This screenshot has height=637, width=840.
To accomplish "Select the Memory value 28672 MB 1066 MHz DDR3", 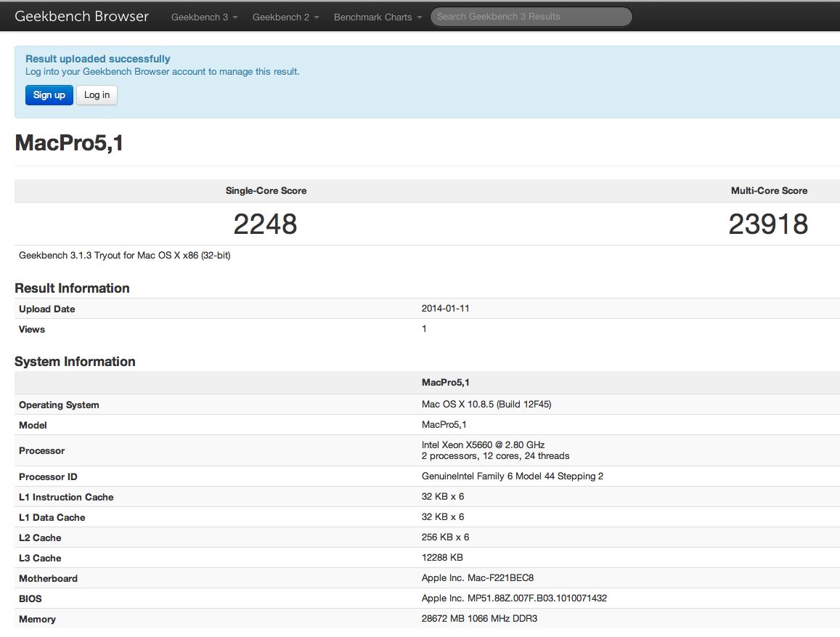I will click(x=479, y=619).
